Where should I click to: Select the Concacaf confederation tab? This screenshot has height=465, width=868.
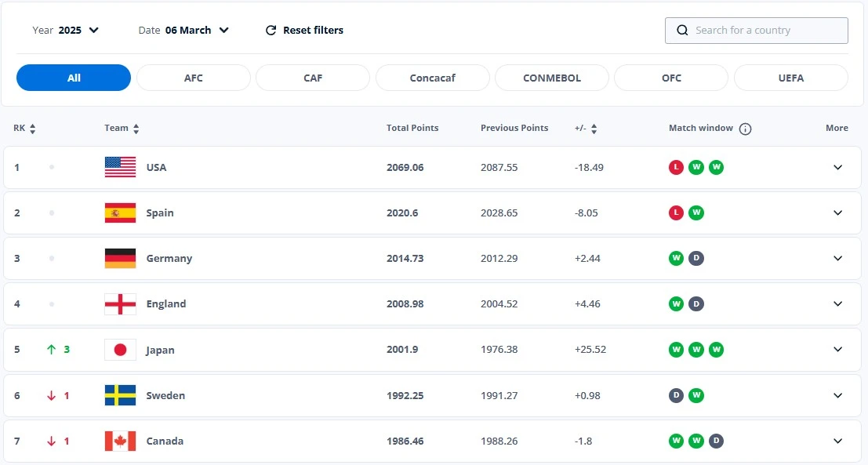pos(432,78)
